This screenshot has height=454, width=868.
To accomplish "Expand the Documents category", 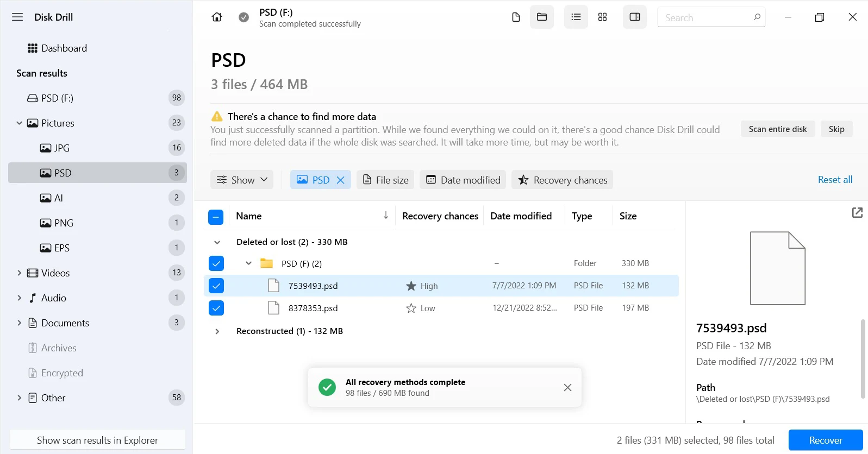I will click(x=19, y=323).
